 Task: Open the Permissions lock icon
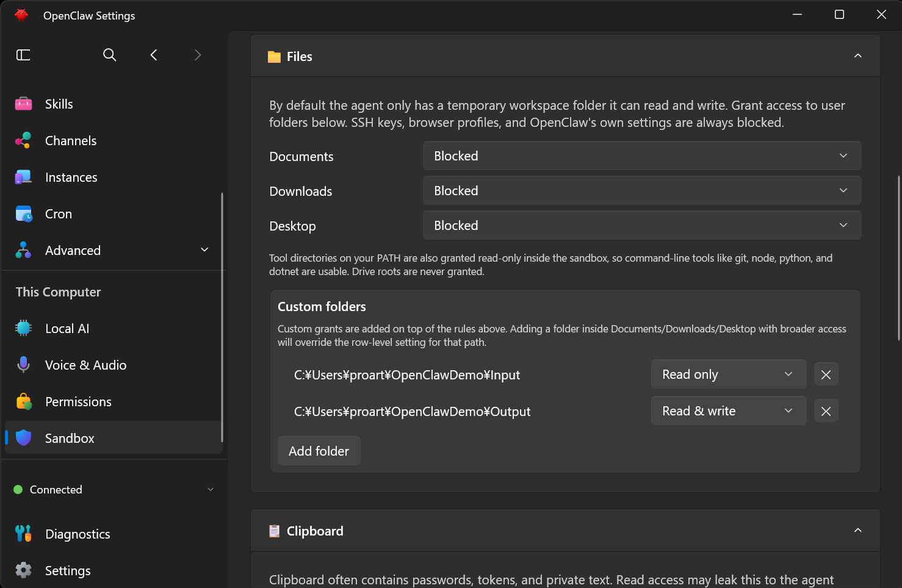[23, 401]
